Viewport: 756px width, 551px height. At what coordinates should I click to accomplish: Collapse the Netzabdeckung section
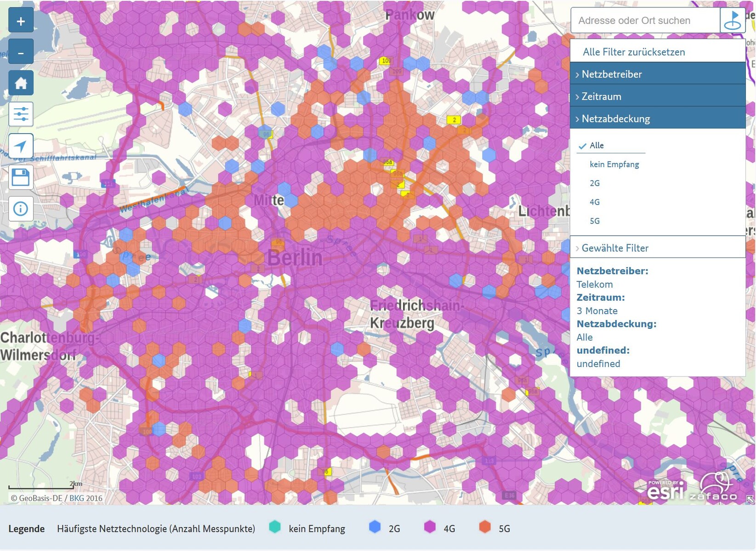pyautogui.click(x=658, y=118)
